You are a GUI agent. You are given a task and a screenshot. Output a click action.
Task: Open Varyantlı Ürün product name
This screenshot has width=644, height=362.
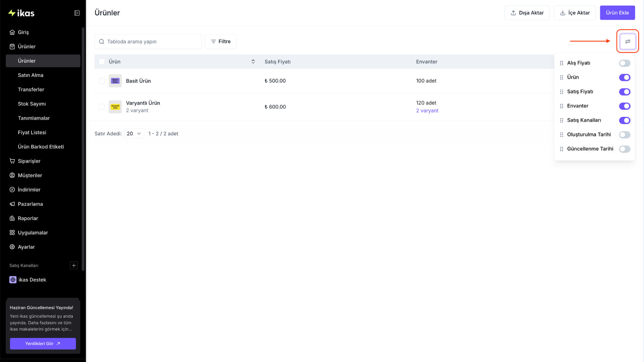click(x=143, y=103)
